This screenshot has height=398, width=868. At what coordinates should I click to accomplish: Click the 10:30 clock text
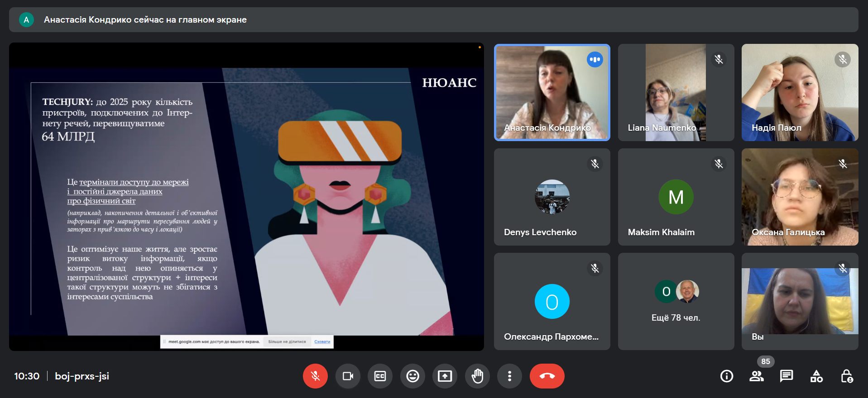coord(27,376)
